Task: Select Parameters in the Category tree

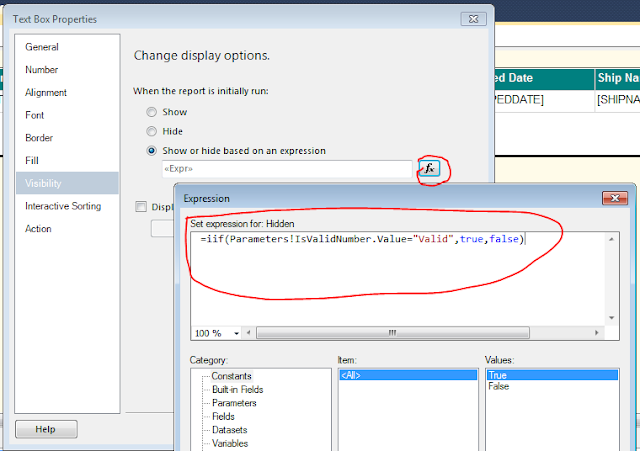Action: tap(234, 403)
